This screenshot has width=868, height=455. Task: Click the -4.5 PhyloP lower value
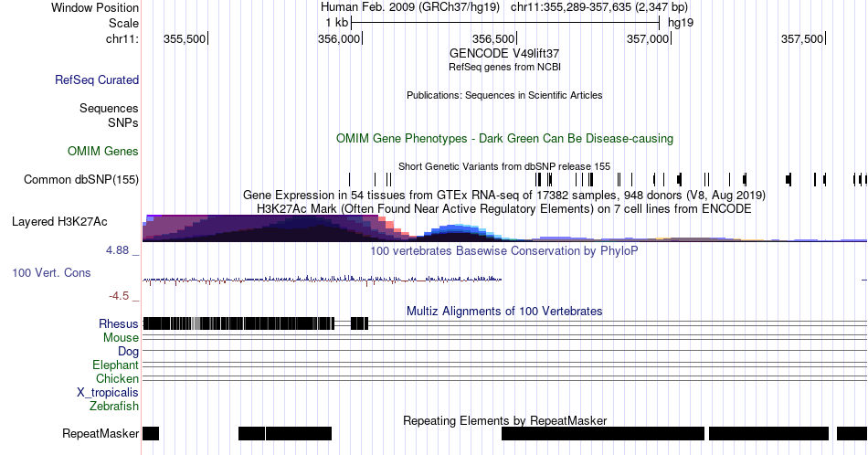pos(119,296)
